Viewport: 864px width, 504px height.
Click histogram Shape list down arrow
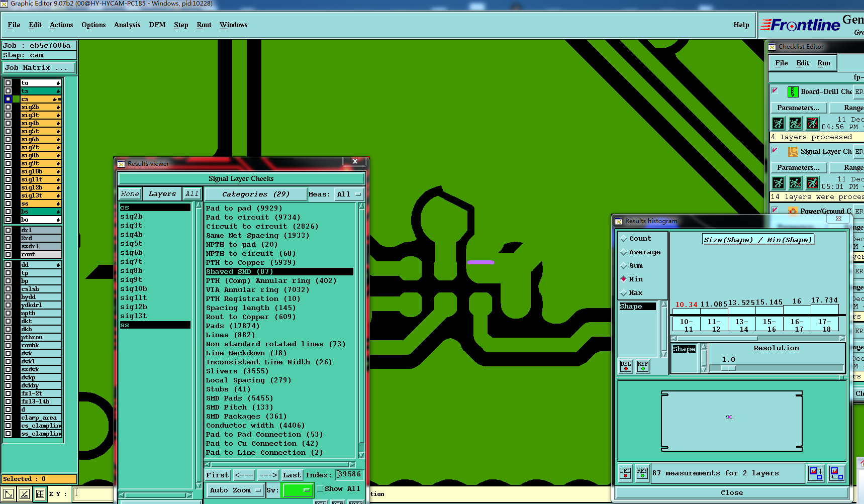click(x=664, y=354)
